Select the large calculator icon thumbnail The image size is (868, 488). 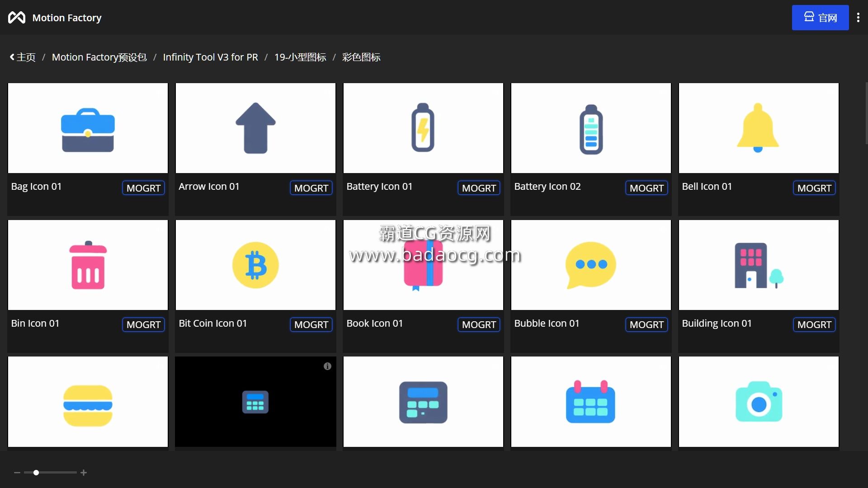tap(423, 402)
